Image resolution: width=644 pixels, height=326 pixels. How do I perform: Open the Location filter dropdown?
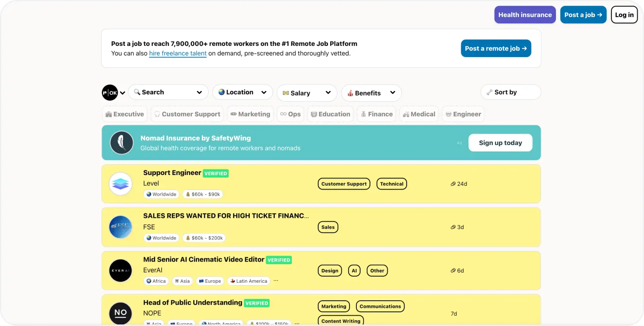click(243, 92)
